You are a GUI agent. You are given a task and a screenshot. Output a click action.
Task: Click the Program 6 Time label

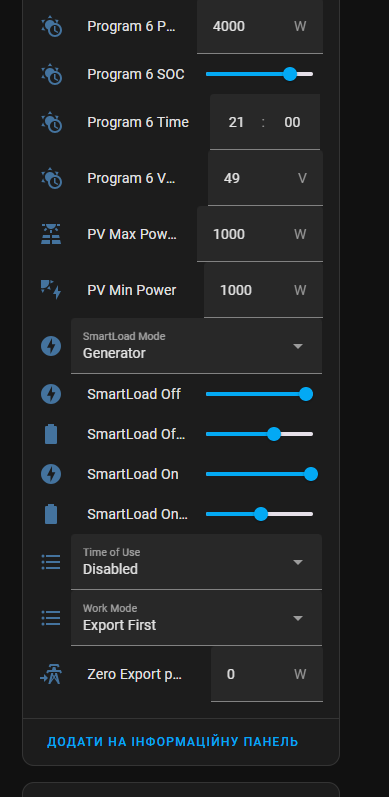pos(138,122)
